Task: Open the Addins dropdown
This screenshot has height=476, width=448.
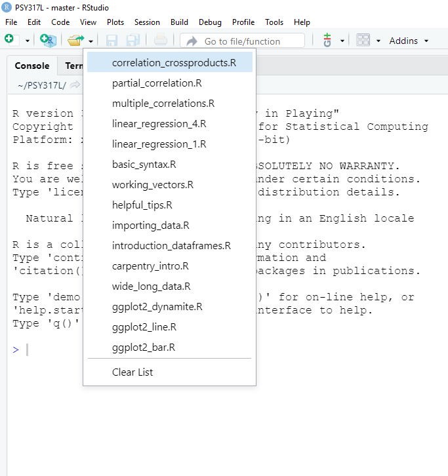Action: (x=409, y=41)
